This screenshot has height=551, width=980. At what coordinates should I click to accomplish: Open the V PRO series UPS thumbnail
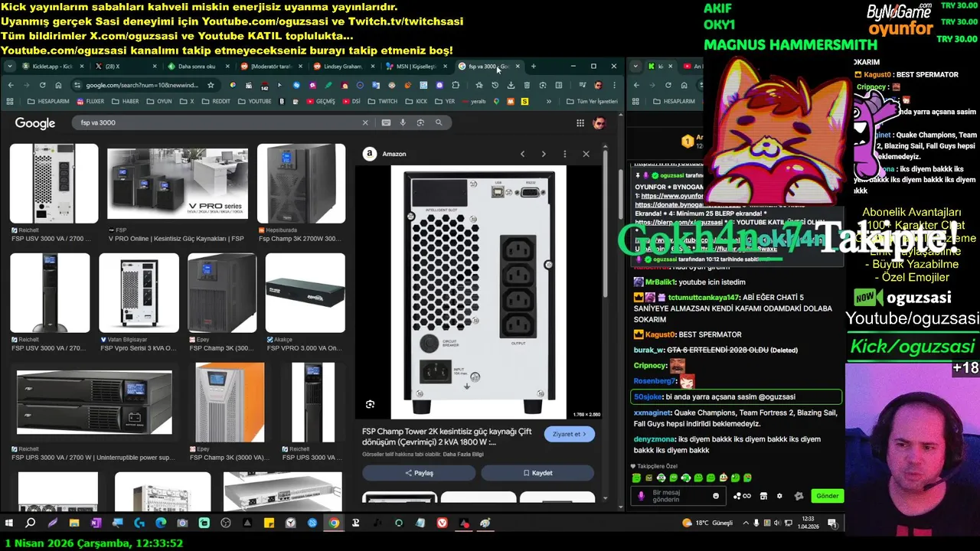[x=178, y=184]
